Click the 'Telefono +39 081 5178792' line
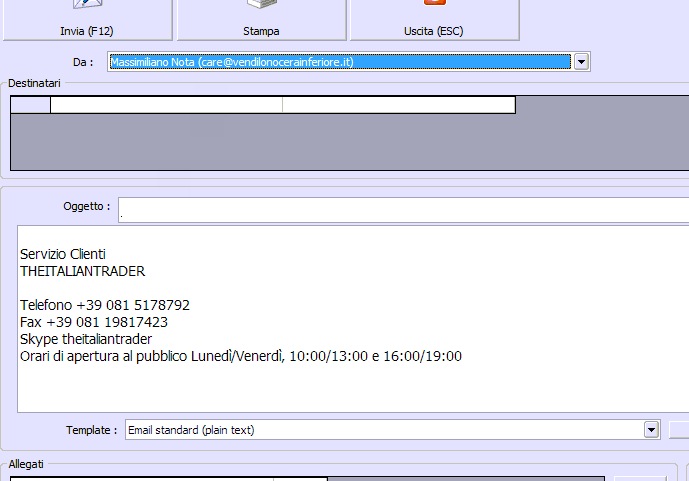The width and height of the screenshot is (689, 481). coord(105,305)
